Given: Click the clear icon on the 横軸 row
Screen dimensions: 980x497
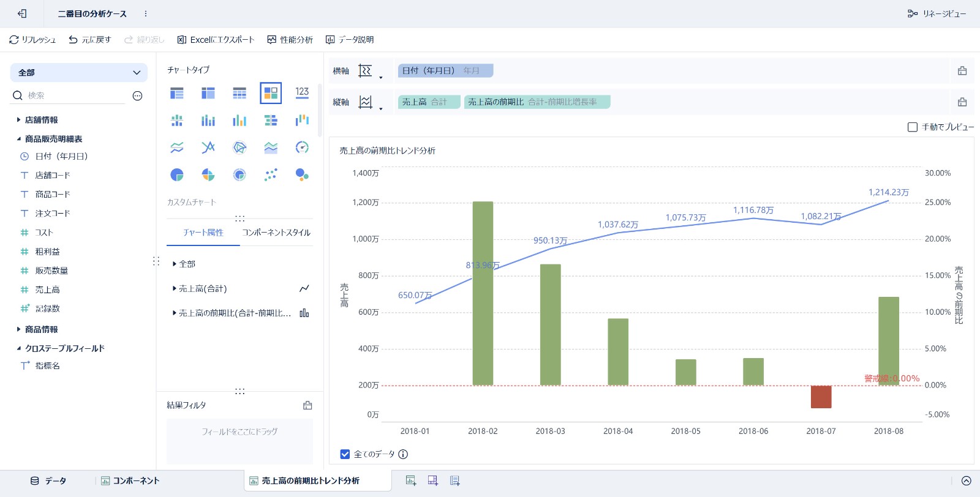Looking at the screenshot, I should point(962,71).
